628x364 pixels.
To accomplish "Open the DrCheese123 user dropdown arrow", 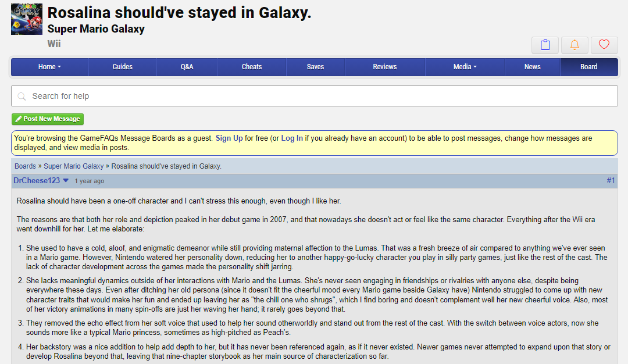I will 66,181.
